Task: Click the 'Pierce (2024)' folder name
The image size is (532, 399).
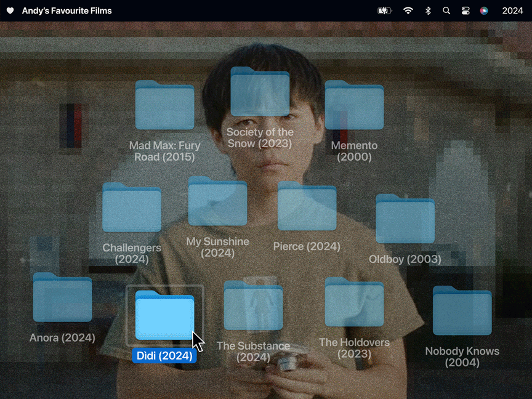Action: 307,246
